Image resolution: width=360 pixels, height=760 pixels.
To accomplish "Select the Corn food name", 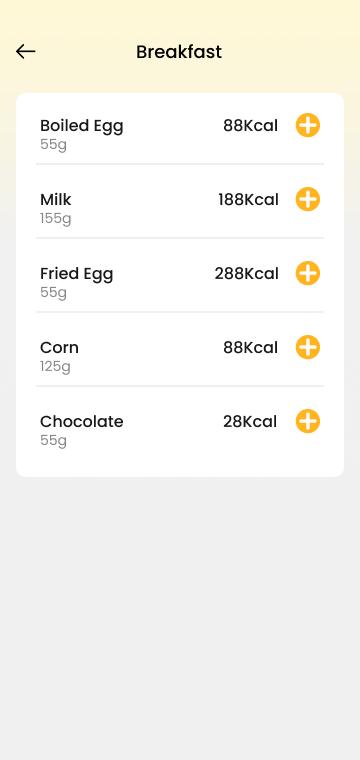I will (59, 348).
